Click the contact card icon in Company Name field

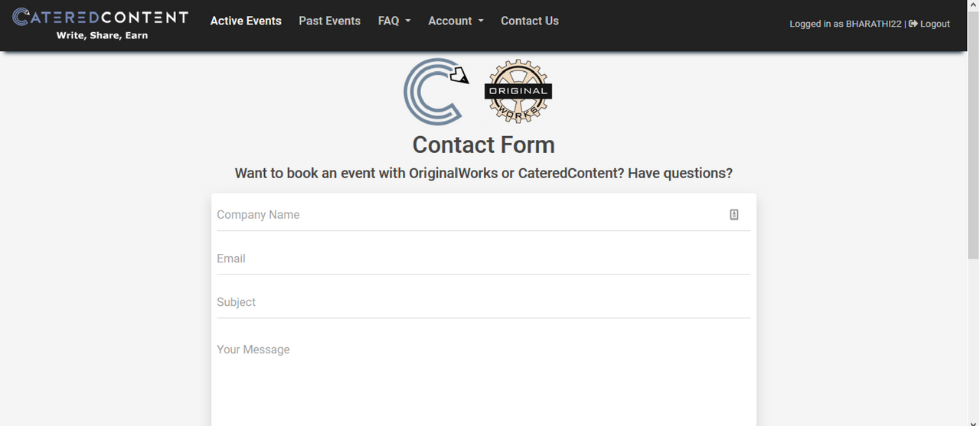click(733, 215)
